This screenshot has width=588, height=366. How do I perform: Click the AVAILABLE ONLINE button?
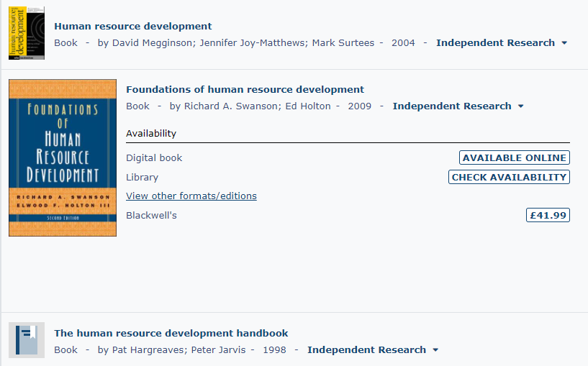[x=514, y=158]
